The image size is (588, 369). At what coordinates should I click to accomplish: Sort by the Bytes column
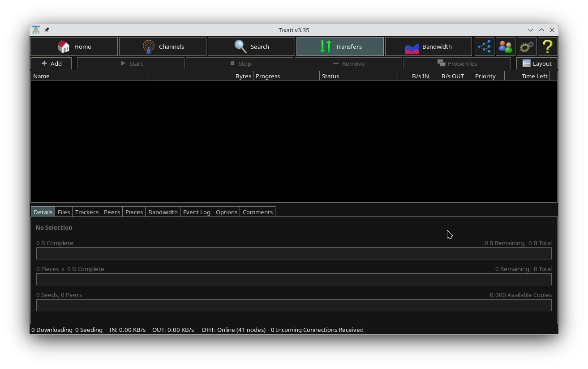tap(201, 76)
